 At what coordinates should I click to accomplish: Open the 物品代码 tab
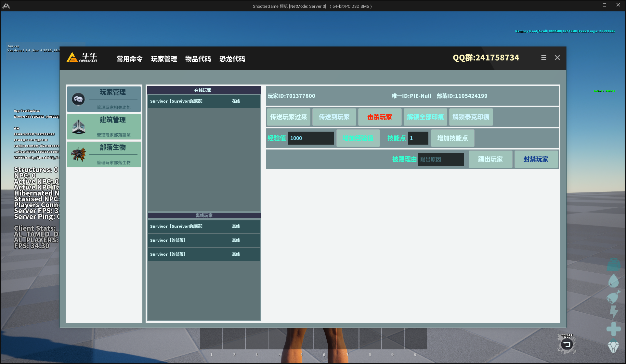coord(198,59)
